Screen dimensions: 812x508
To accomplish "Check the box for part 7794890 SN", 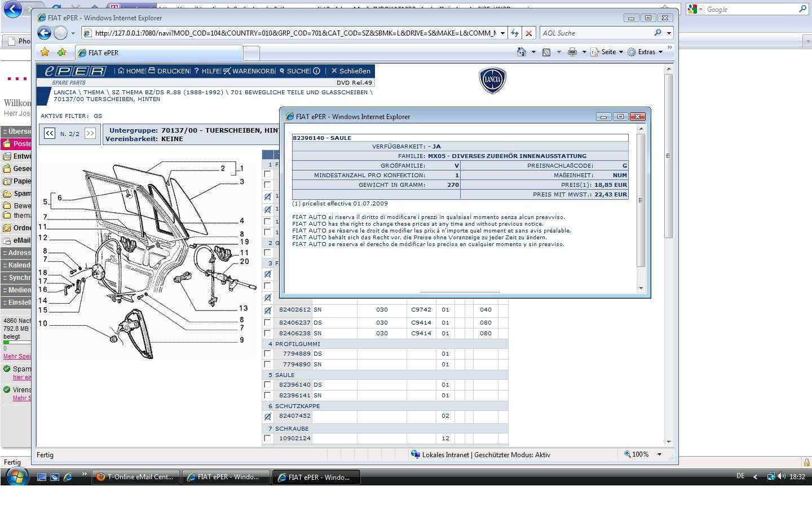I will [x=267, y=364].
